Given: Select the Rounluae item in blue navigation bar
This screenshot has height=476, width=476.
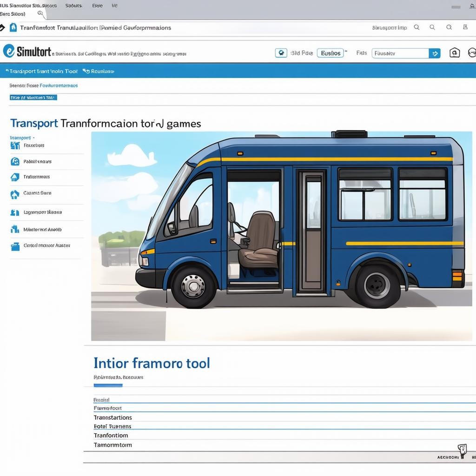Looking at the screenshot, I should click(x=99, y=72).
